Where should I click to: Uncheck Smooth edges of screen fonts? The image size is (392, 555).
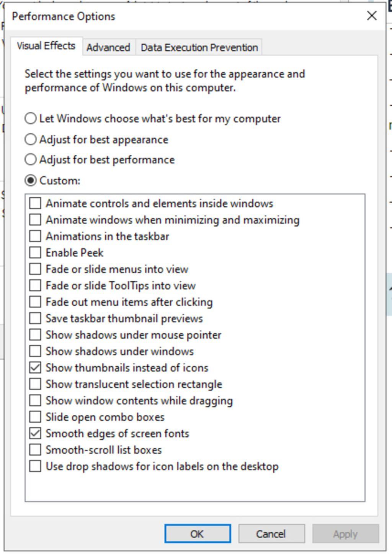coord(35,433)
